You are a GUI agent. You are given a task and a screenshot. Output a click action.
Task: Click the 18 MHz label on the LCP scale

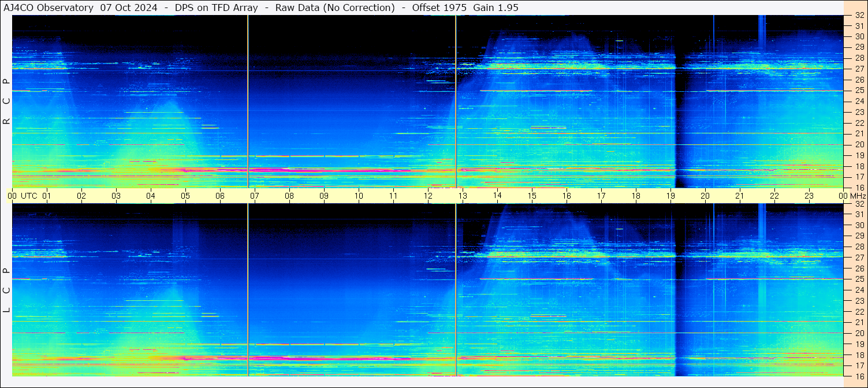click(x=859, y=355)
